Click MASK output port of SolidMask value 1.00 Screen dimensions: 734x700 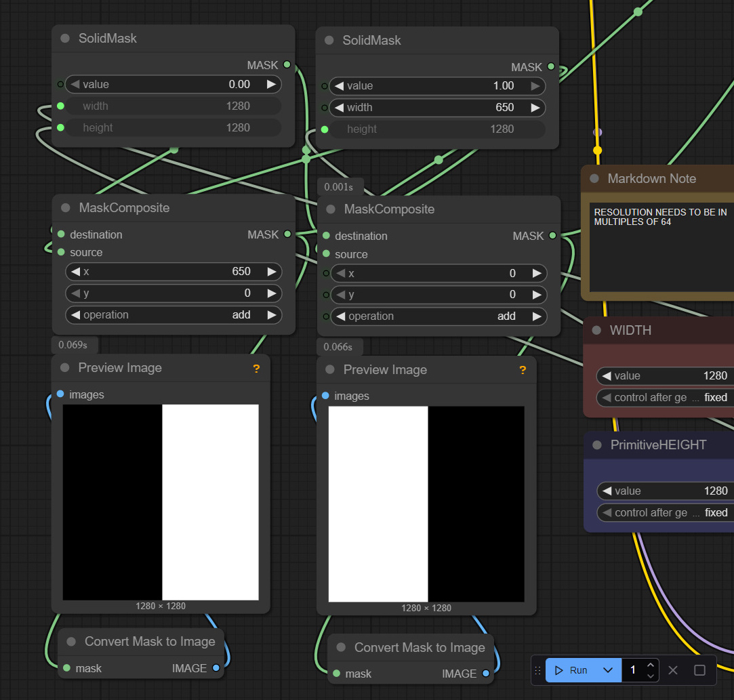tap(551, 66)
